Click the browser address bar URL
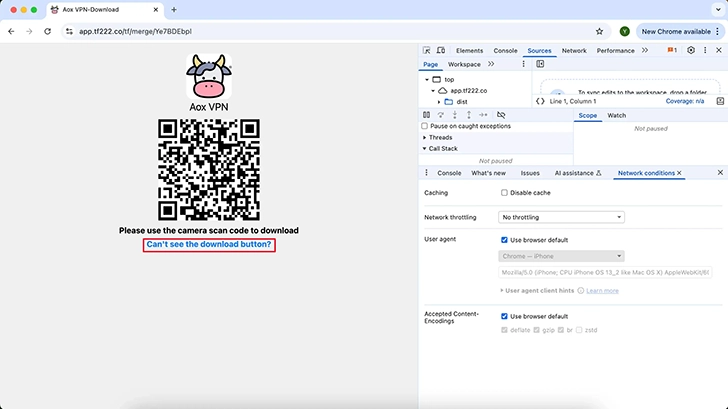 pos(135,32)
